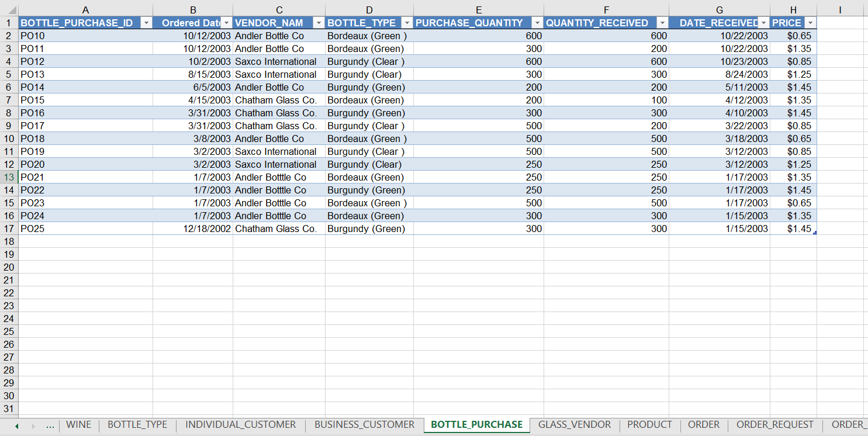Open the GLASS_VENDOR sheet
This screenshot has height=436, width=868.
[574, 425]
